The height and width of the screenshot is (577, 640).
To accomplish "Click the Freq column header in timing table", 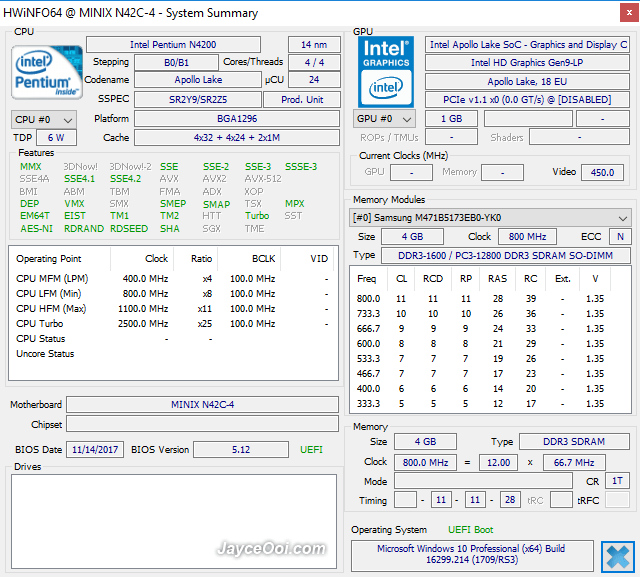I will (367, 278).
